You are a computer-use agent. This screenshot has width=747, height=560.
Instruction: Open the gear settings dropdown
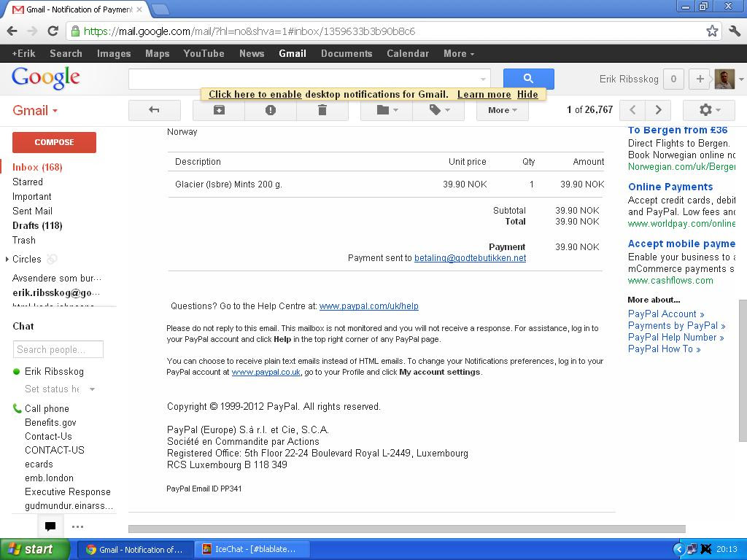tap(709, 110)
